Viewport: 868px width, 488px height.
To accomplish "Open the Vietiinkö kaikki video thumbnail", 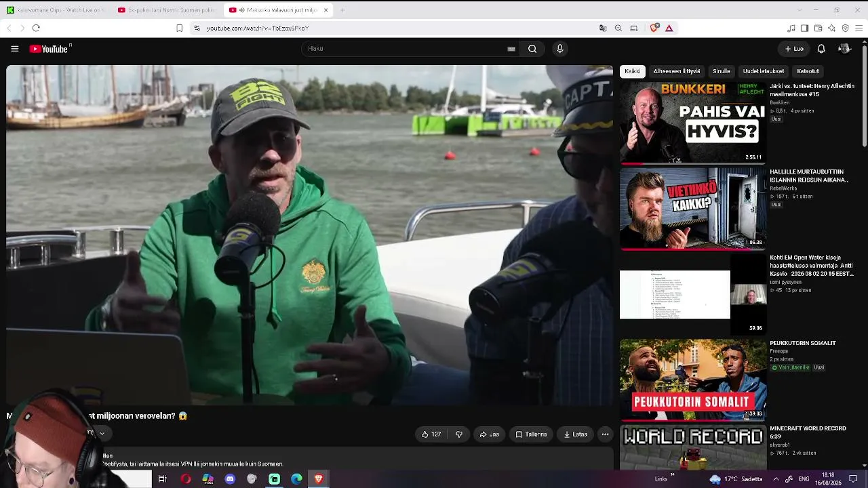I will 693,209.
